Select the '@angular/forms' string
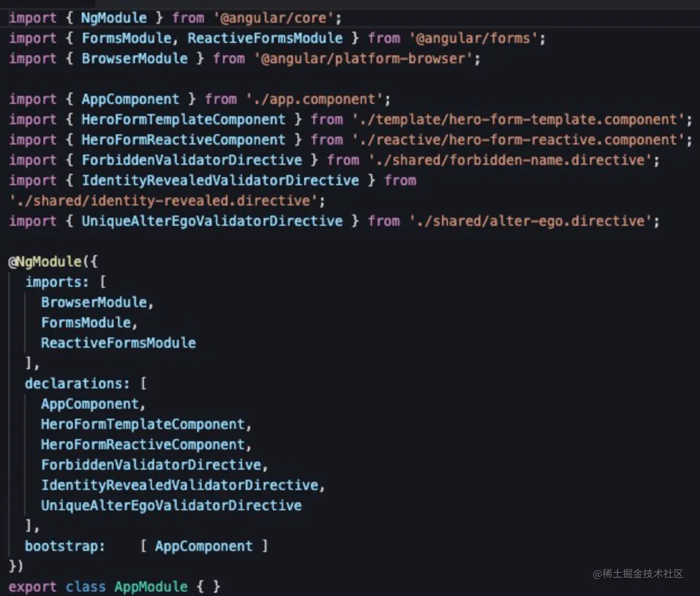 point(473,38)
